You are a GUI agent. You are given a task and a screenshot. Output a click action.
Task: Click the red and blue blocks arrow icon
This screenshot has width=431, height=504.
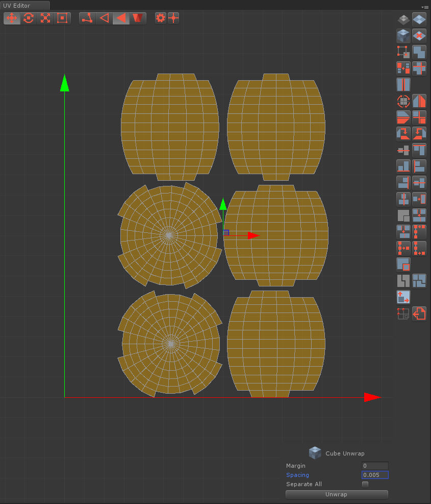(403, 68)
